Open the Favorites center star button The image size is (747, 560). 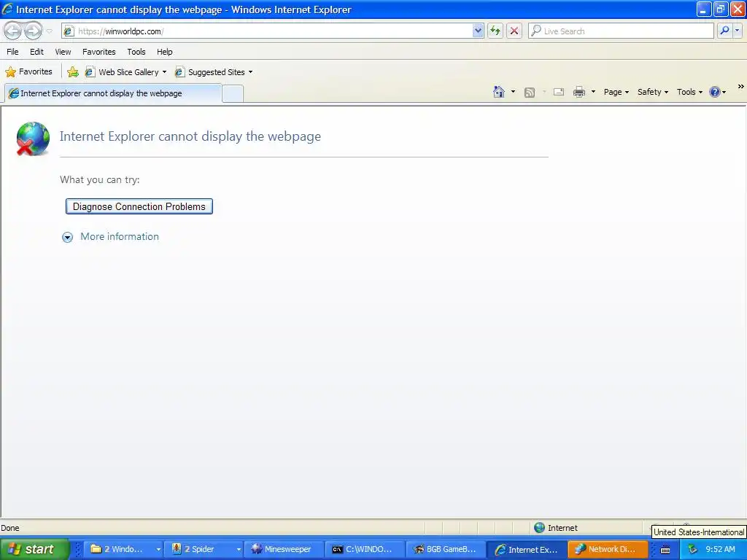(x=28, y=72)
